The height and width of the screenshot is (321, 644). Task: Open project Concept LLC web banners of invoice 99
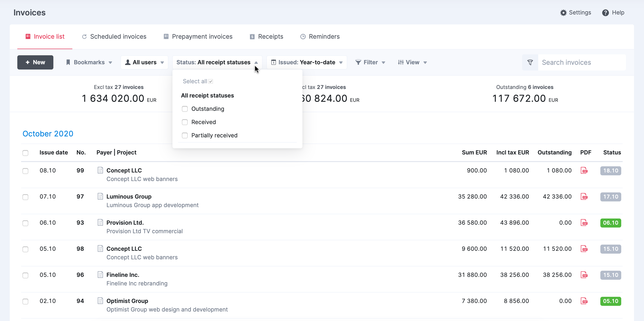coord(142,179)
